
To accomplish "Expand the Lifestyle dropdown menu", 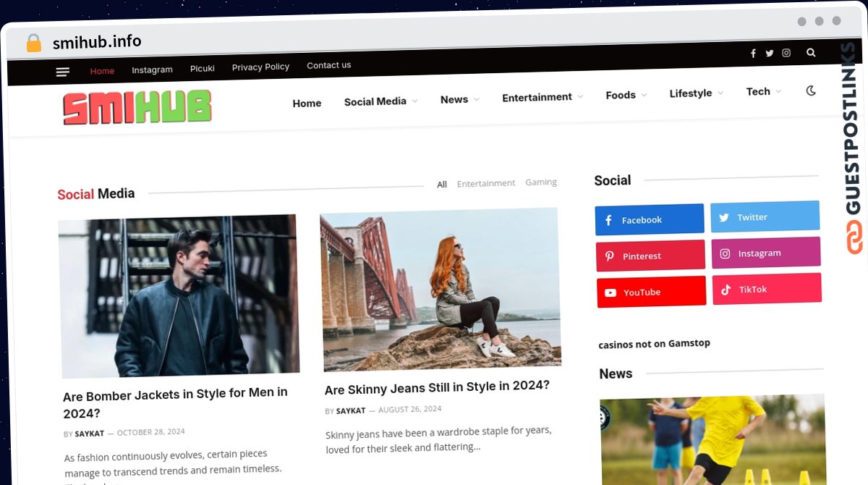I will click(x=696, y=93).
